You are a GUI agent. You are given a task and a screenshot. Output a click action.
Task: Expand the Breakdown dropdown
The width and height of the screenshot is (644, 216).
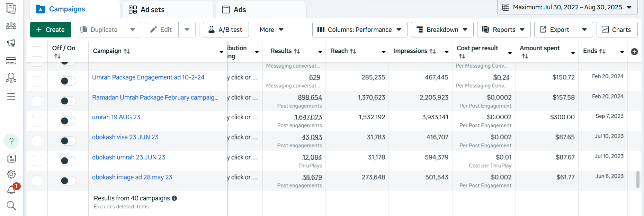(x=441, y=30)
